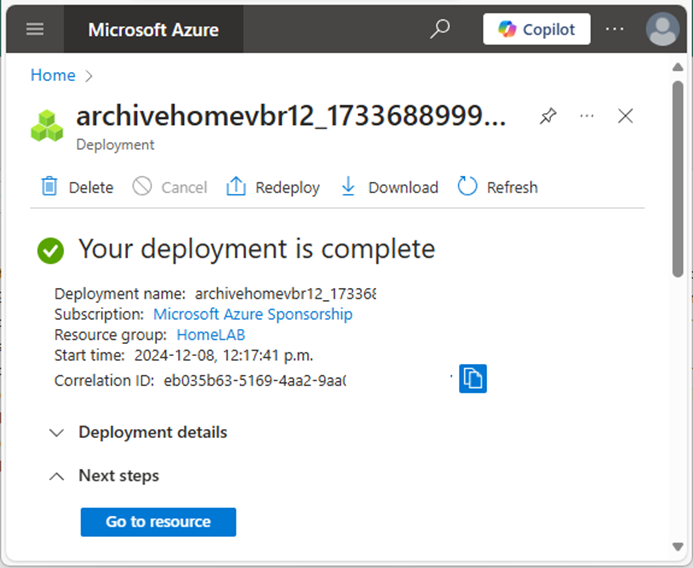Open more options beside the pin
The height and width of the screenshot is (568, 693).
586,116
